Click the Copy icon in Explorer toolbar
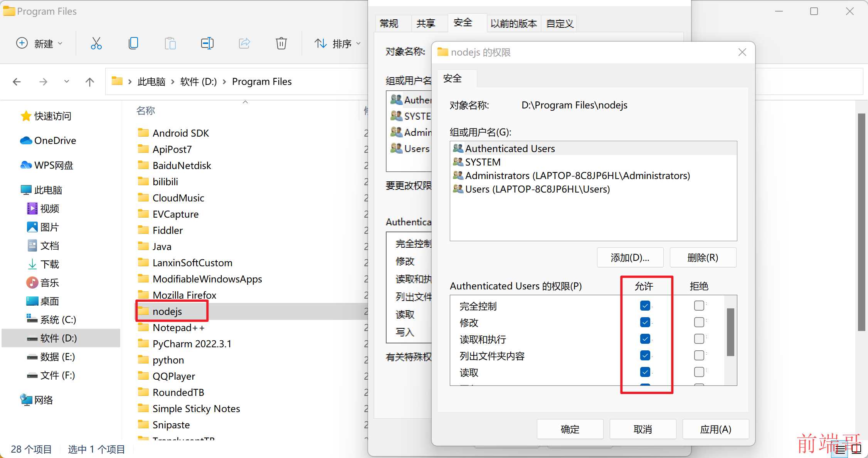 [133, 43]
